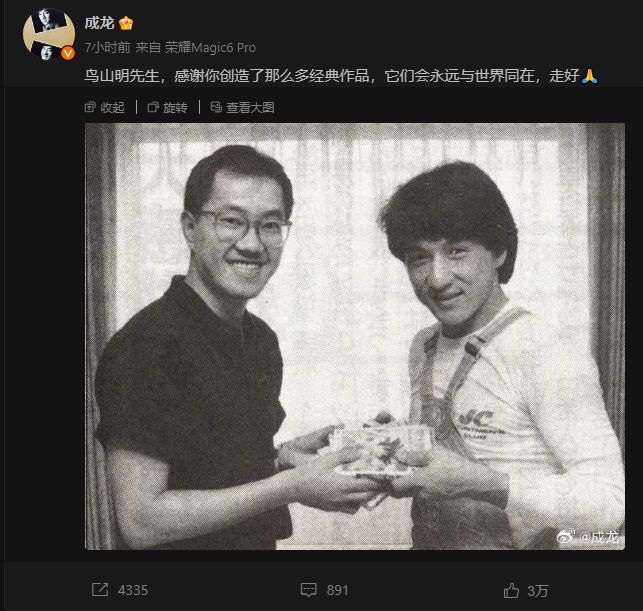Open the 7小时前 post timestamp
Screen dimensions: 643x611
107,48
